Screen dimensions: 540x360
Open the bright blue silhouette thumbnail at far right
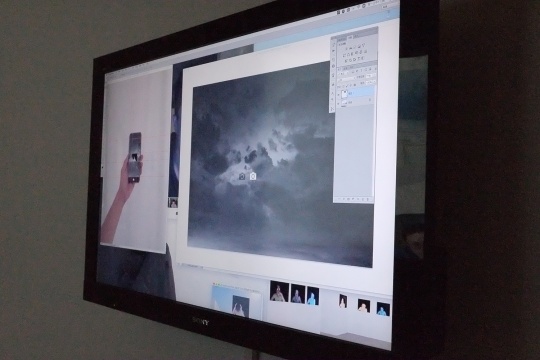[x=383, y=309]
